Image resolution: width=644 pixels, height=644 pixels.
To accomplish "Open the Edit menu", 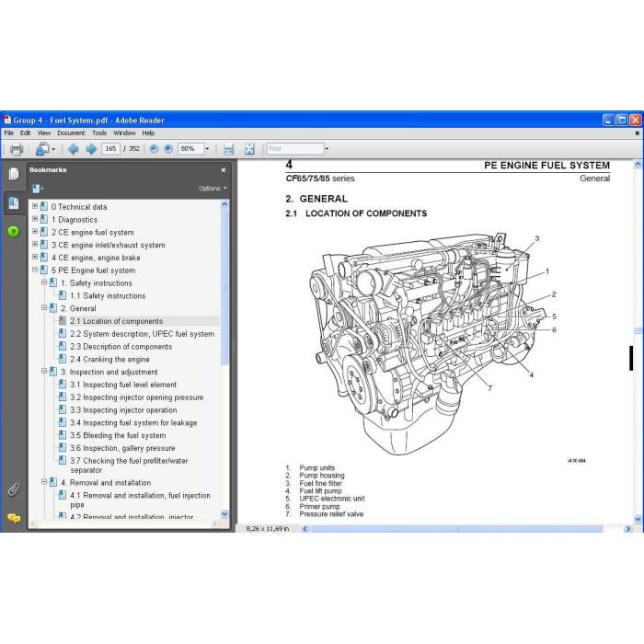I will [x=26, y=133].
